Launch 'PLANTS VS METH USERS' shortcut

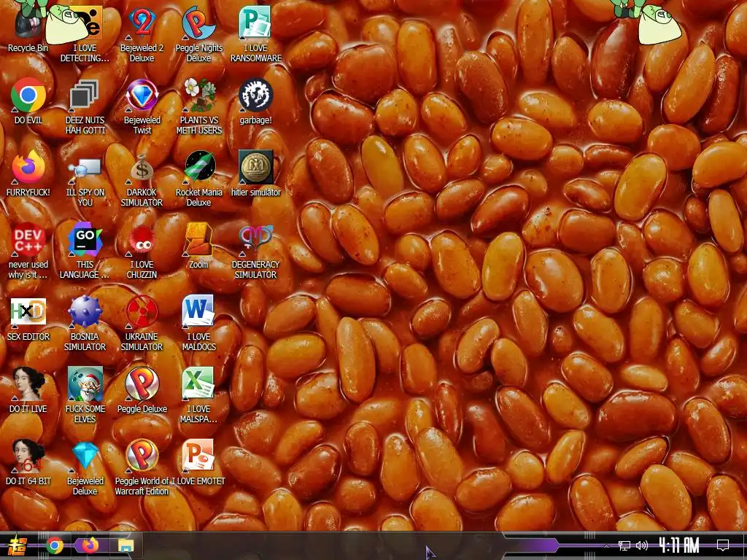pyautogui.click(x=198, y=106)
